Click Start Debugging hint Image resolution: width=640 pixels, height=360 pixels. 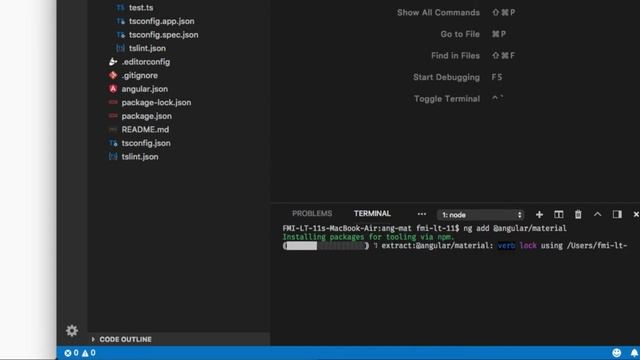447,77
